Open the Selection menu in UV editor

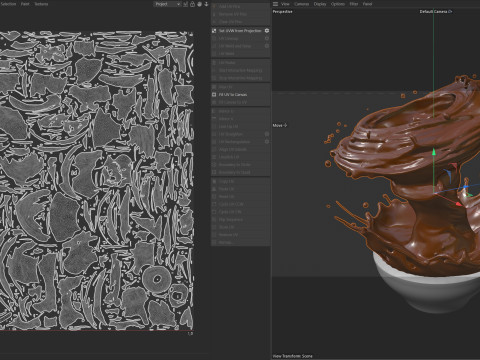coord(8,4)
